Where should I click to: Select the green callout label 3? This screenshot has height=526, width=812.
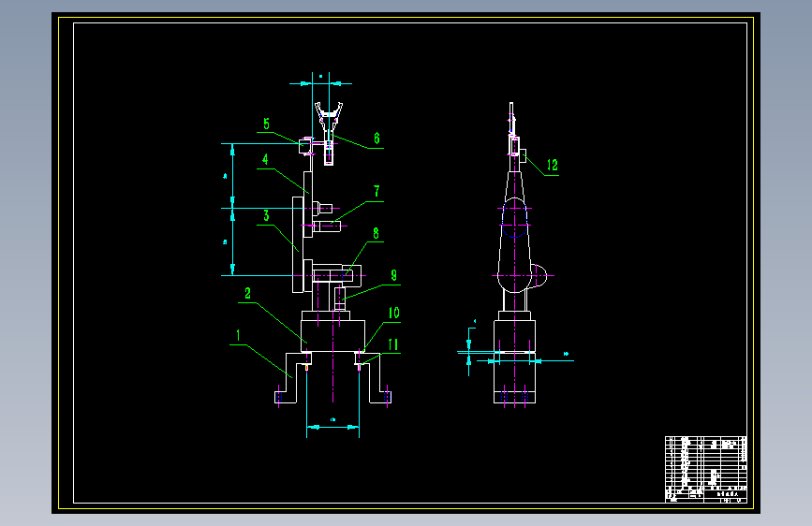(x=266, y=216)
